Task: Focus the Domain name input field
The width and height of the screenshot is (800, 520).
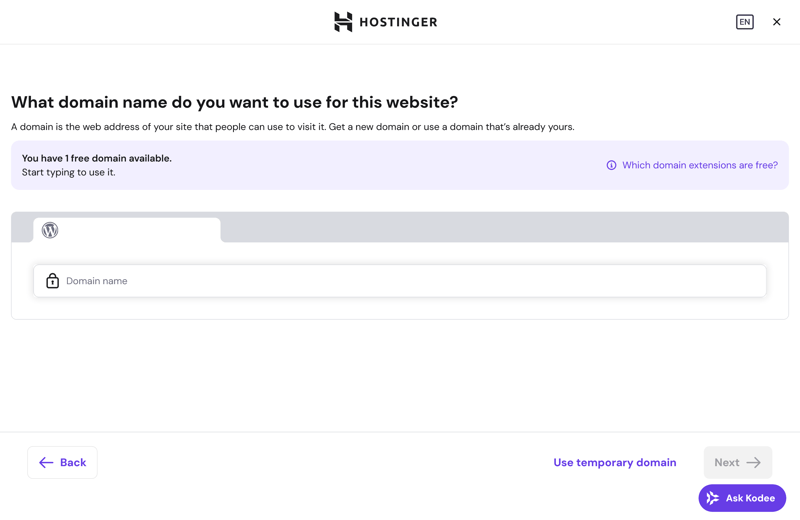Action: [x=400, y=281]
